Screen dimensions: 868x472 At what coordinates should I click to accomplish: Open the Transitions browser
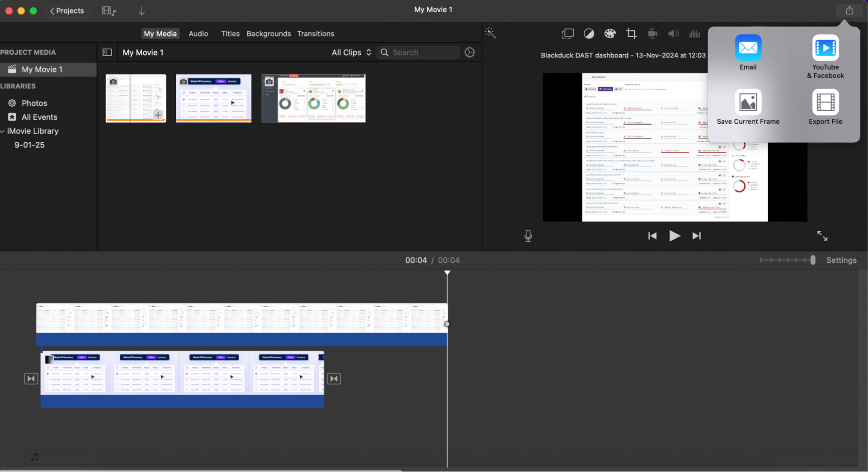point(316,33)
